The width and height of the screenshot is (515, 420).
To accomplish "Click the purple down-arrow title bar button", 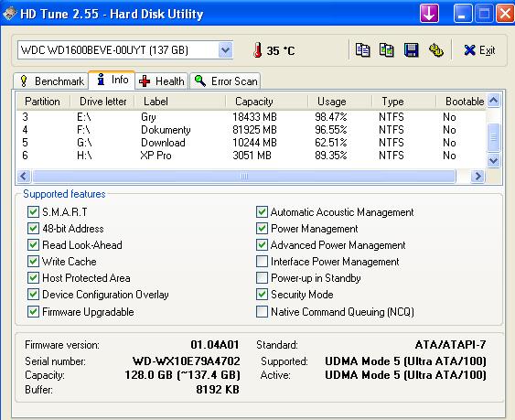I will tap(429, 14).
